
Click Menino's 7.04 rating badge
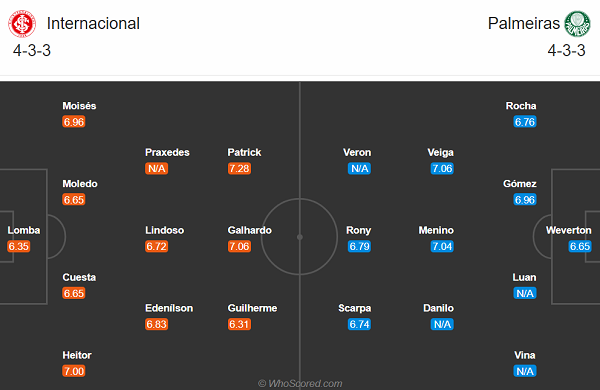click(442, 246)
